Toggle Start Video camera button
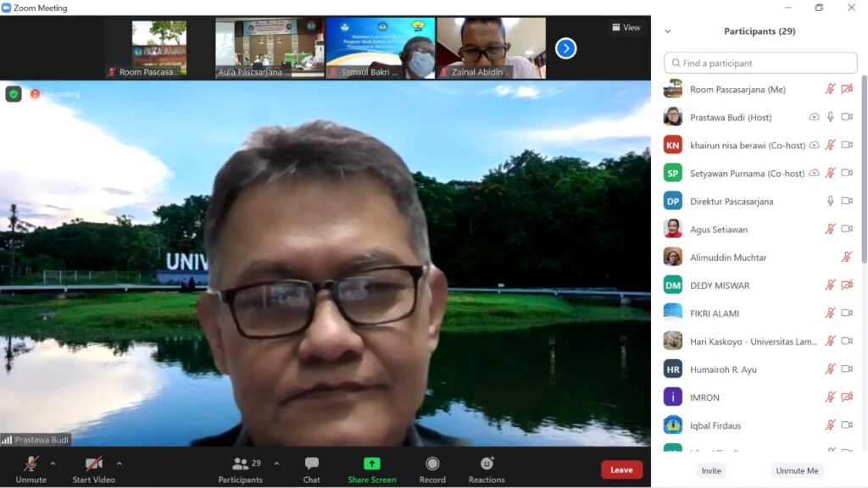Image resolution: width=868 pixels, height=488 pixels. [93, 464]
